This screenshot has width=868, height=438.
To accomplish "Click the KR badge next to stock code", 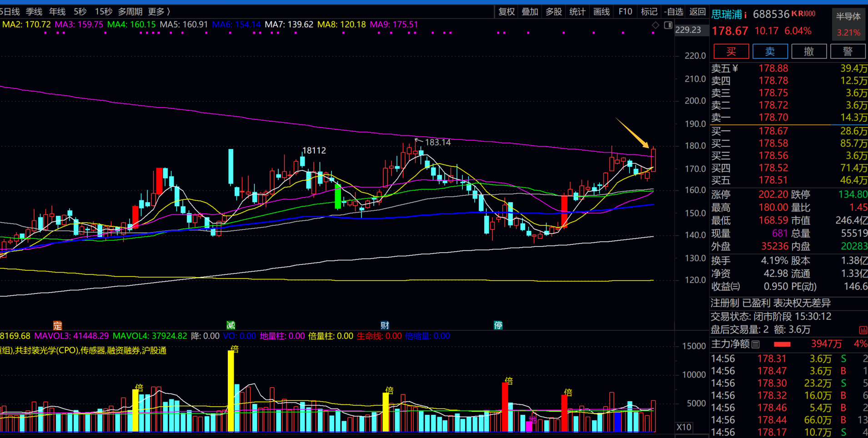I will [x=803, y=14].
